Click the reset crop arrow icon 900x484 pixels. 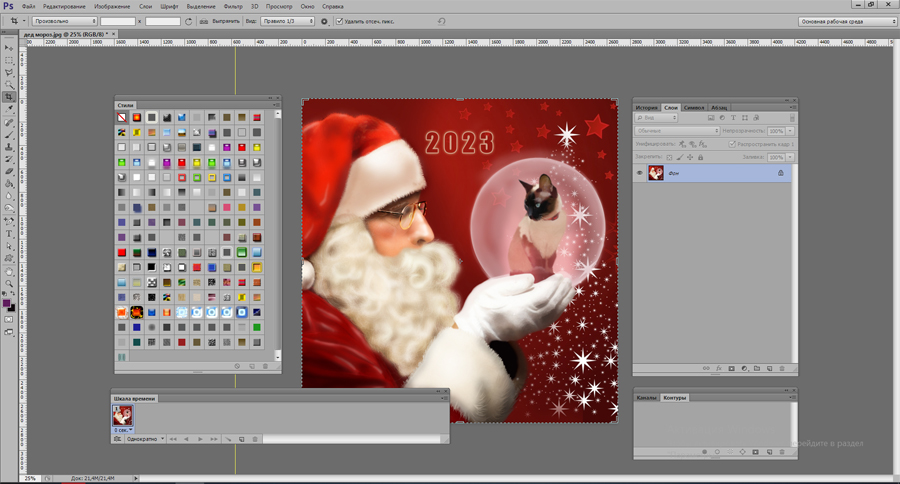pyautogui.click(x=441, y=21)
